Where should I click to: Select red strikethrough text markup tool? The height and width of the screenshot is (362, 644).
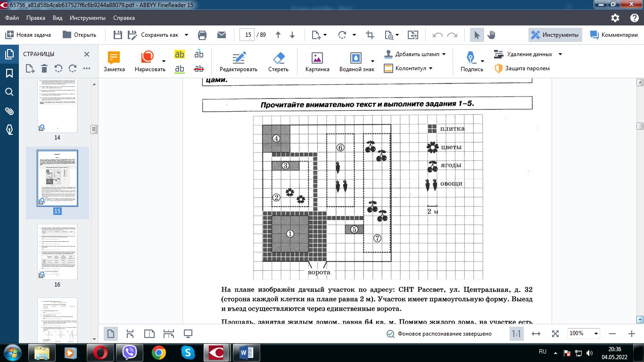[199, 69]
